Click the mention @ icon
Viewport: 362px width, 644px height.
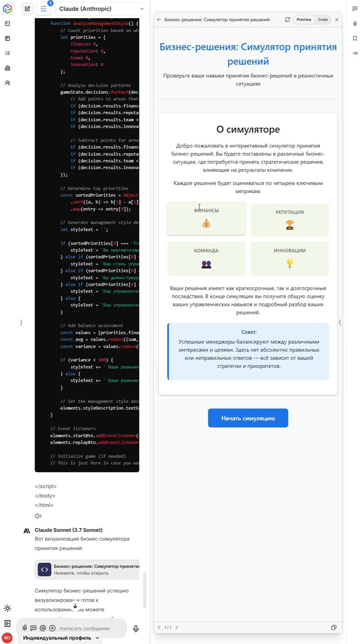(x=43, y=628)
